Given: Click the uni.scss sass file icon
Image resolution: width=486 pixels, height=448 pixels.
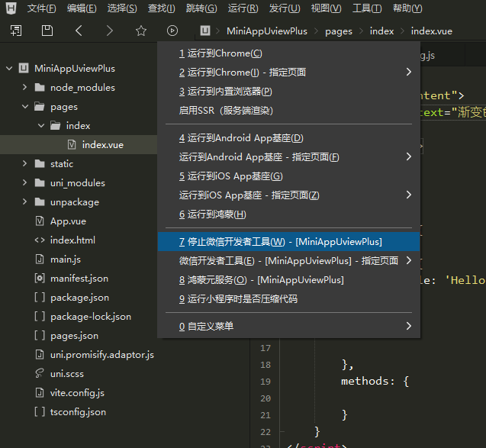Looking at the screenshot, I should tap(40, 374).
